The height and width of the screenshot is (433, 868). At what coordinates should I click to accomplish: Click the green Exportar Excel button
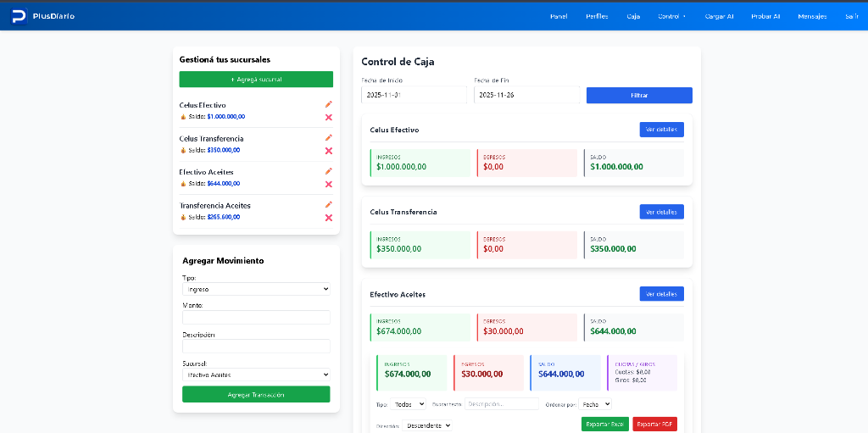[x=605, y=424]
